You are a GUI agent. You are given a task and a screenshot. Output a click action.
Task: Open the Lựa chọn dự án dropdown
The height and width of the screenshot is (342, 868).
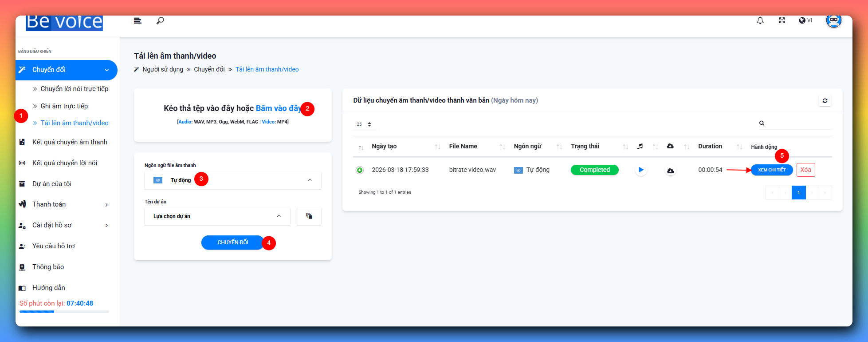click(x=217, y=216)
